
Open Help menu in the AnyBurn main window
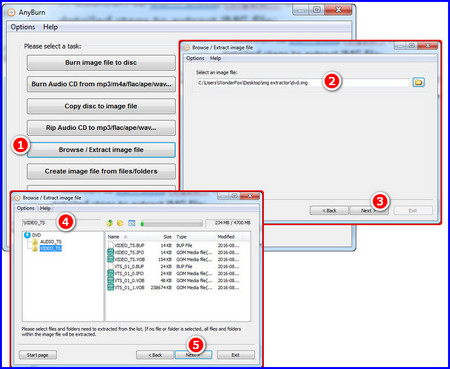tap(50, 27)
